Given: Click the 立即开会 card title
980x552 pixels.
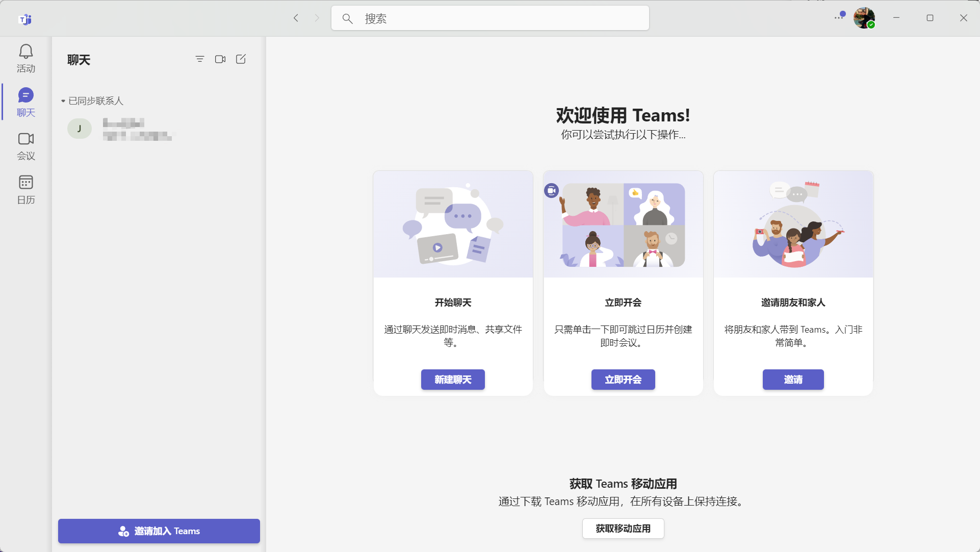Looking at the screenshot, I should 623,303.
